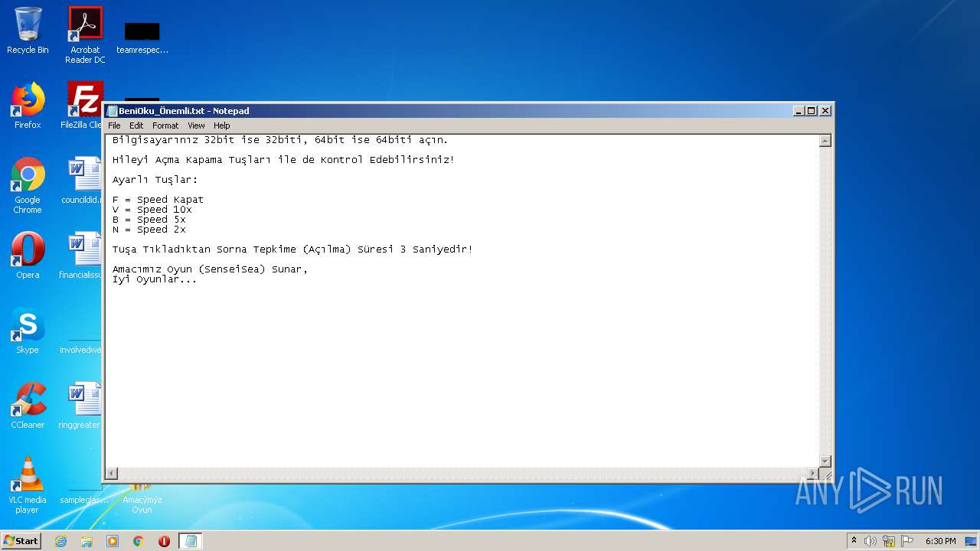980x551 pixels.
Task: Launch Google Chrome desktop shortcut
Action: click(x=28, y=185)
